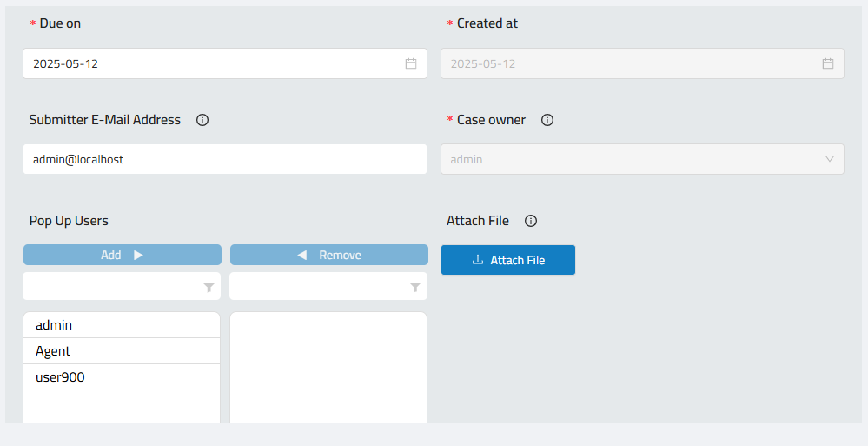Screen dimensions: 868x446
Task: Click the Created at calendar icon
Action: click(x=827, y=63)
